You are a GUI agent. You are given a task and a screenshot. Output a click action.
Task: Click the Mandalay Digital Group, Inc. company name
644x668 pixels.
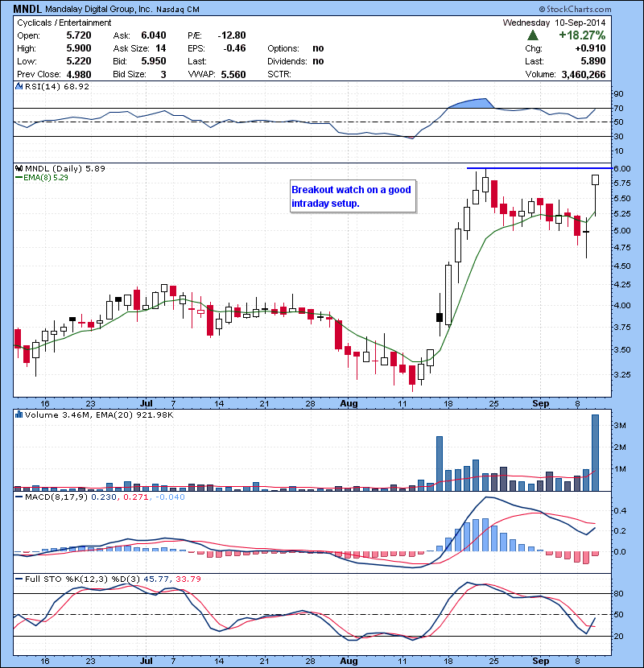point(98,10)
